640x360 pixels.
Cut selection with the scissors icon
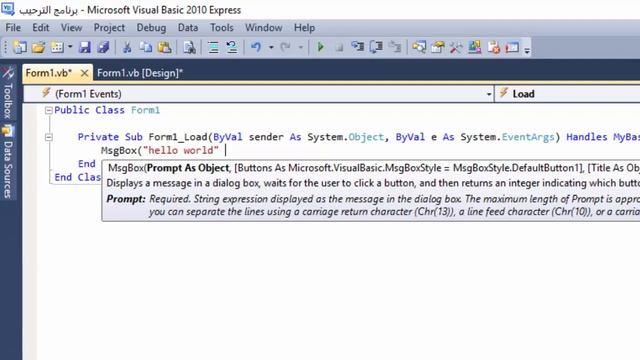(127, 47)
